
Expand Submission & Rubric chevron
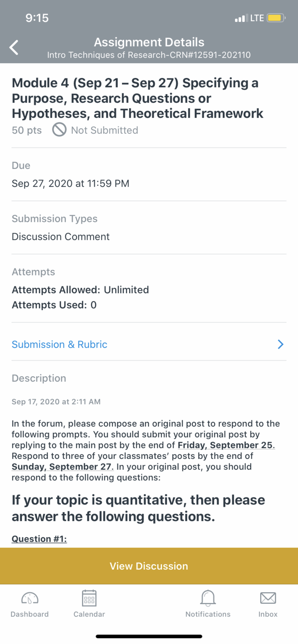280,344
